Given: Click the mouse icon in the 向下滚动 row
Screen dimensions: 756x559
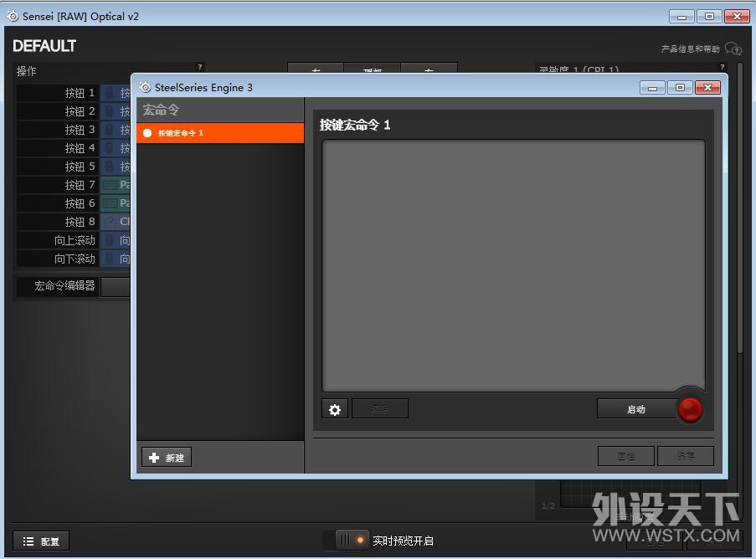Looking at the screenshot, I should (110, 259).
